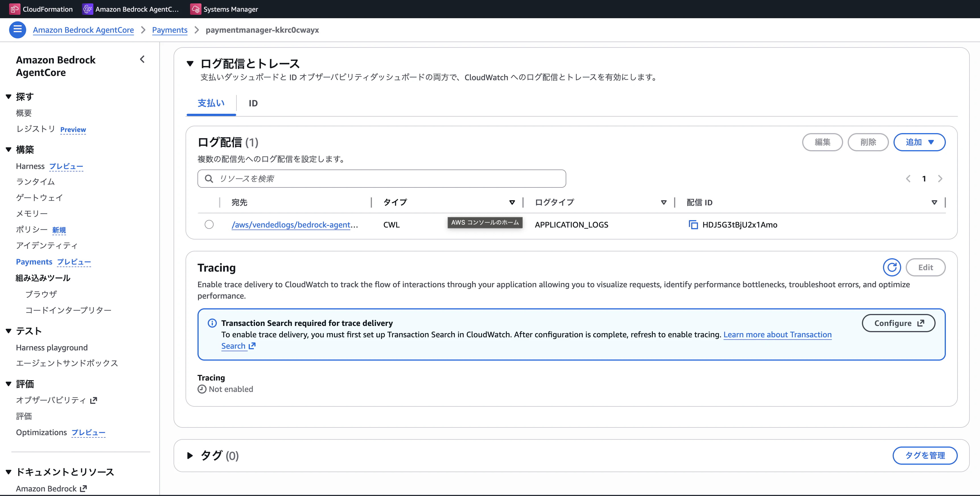Open Harness playground in the sidebar
980x496 pixels.
pyautogui.click(x=52, y=348)
